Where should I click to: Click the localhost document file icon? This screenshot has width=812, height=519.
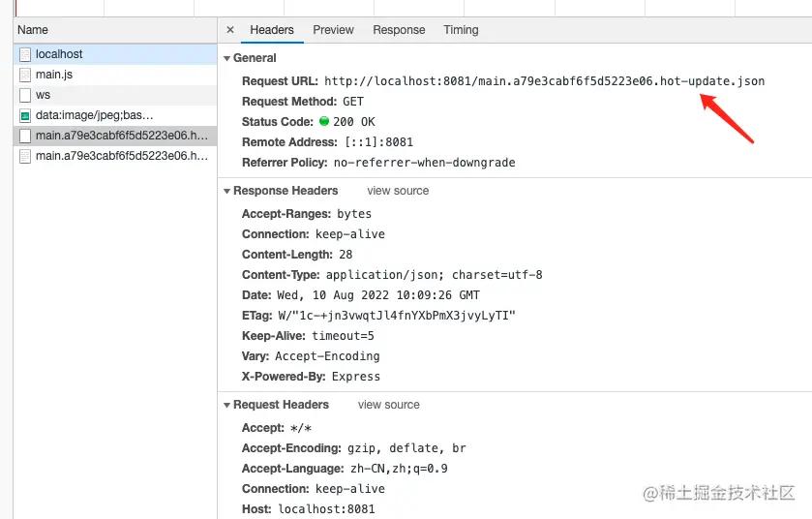coord(25,54)
